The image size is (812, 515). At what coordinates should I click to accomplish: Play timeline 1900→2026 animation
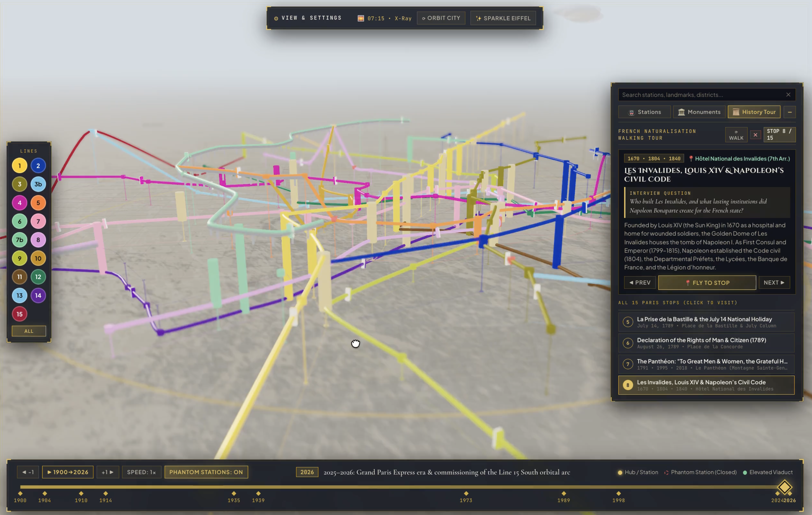(x=68, y=472)
